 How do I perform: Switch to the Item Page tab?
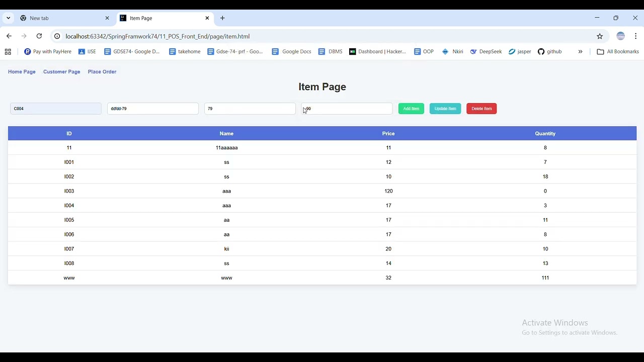coord(165,18)
